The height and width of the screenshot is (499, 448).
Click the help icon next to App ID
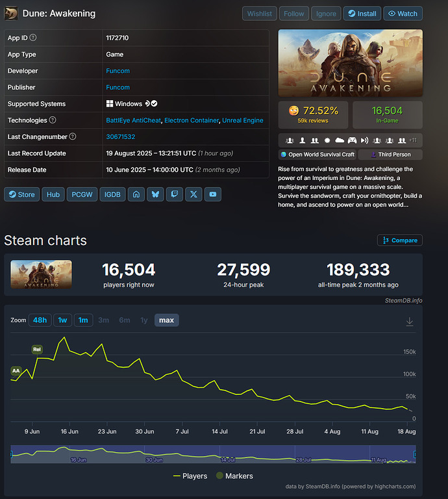point(32,38)
